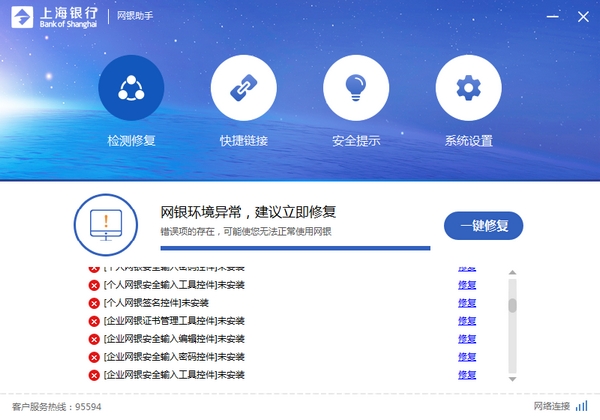Screen dimensions: 600x420
Task: Click the scrollbar up arrow
Action: pyautogui.click(x=512, y=272)
